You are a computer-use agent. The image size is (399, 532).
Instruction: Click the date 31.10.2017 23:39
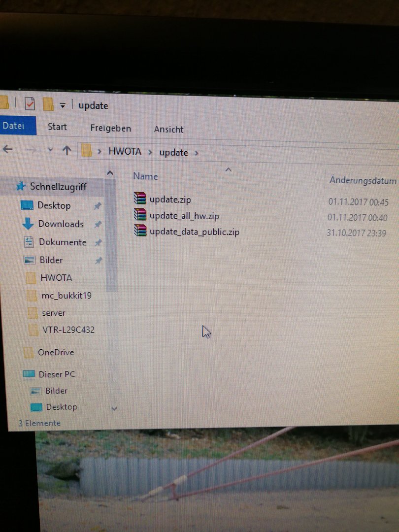click(356, 233)
